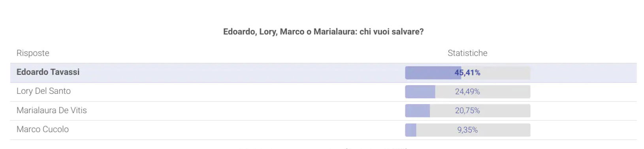644x149 pixels.
Task: Click the Lory Del Santo response
Action: pyautogui.click(x=43, y=91)
